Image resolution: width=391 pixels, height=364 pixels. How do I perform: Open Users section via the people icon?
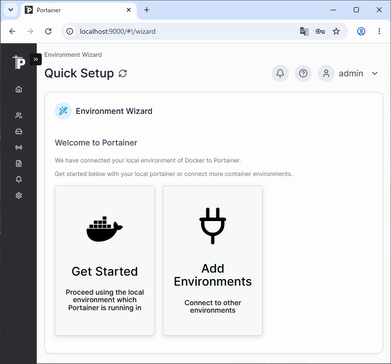tap(19, 115)
